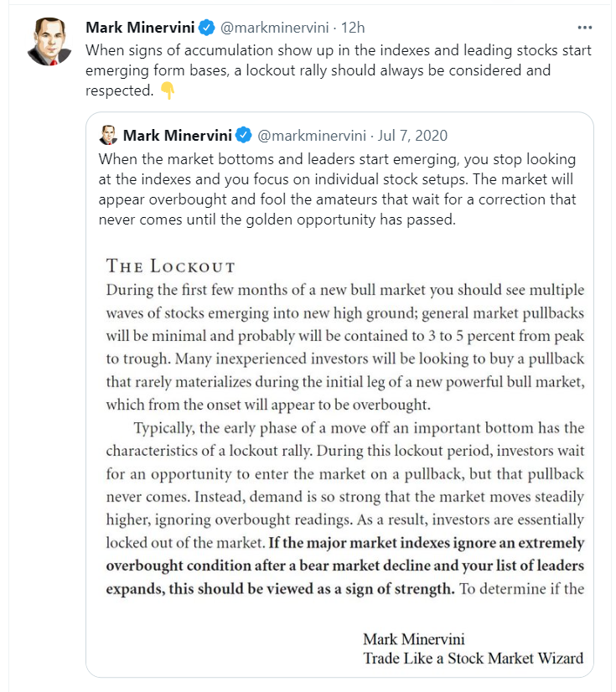Open the top tweet author name Mark Minervini

141,28
